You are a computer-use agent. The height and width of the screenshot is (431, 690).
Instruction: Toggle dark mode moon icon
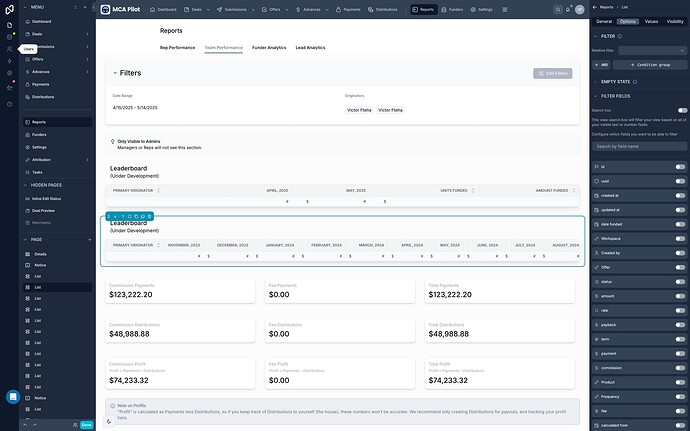[109, 421]
